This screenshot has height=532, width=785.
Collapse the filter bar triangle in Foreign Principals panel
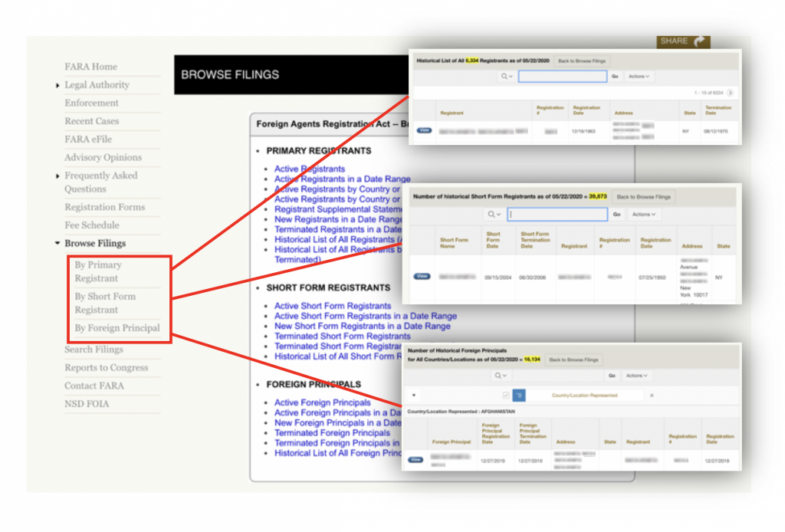(413, 396)
